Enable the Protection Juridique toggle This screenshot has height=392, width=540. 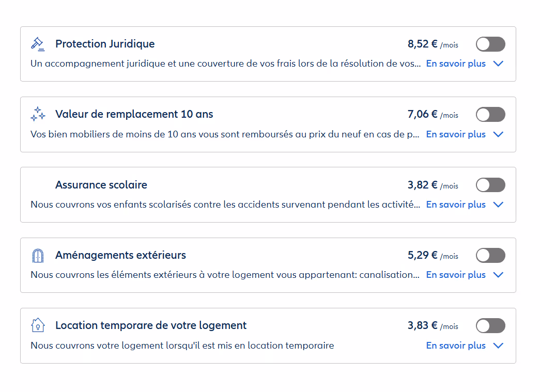(490, 44)
